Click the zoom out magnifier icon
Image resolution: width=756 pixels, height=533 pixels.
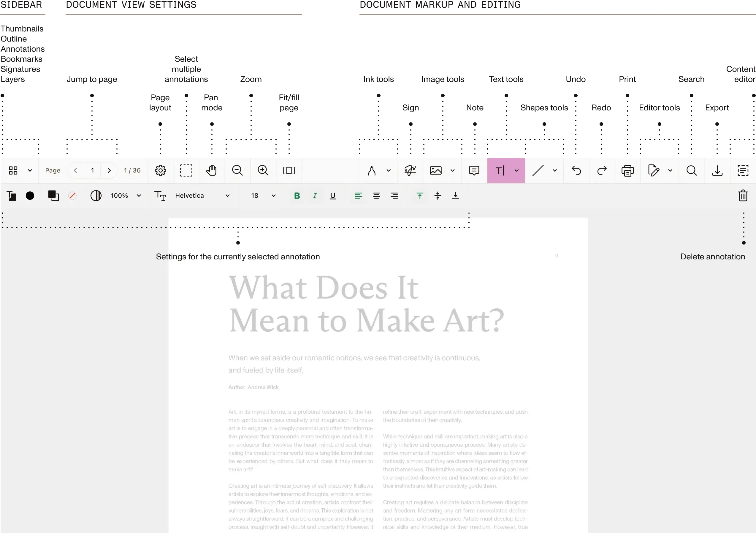coord(237,171)
